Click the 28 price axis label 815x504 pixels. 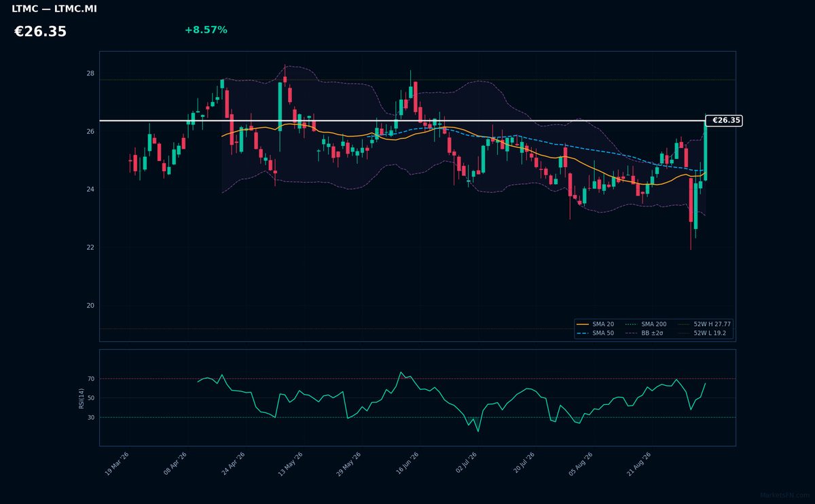pyautogui.click(x=90, y=73)
